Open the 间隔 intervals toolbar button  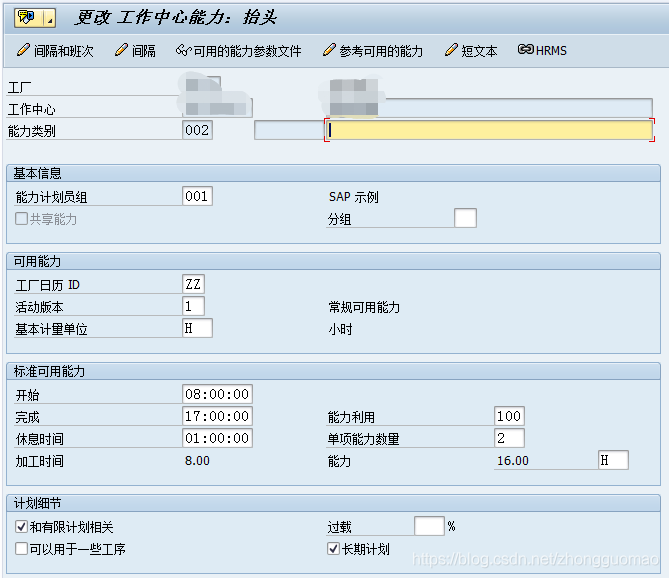pyautogui.click(x=135, y=50)
